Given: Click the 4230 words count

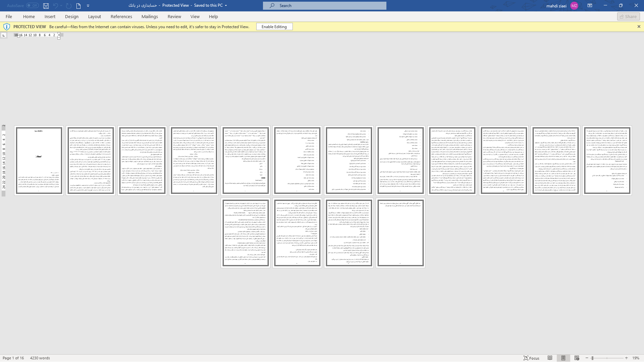Looking at the screenshot, I should pyautogui.click(x=40, y=358).
